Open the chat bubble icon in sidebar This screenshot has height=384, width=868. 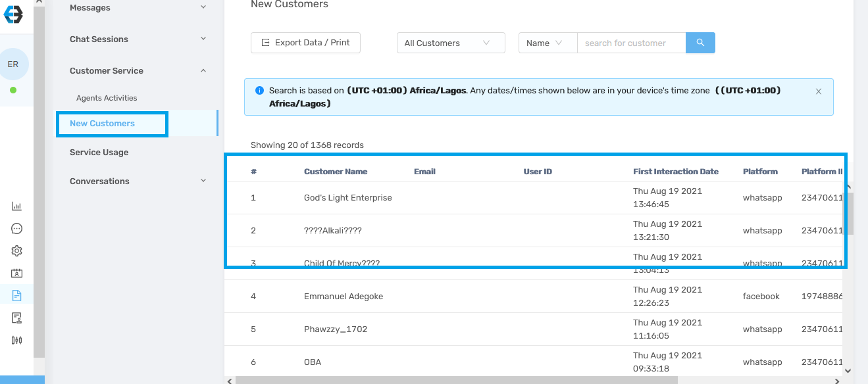click(x=17, y=229)
